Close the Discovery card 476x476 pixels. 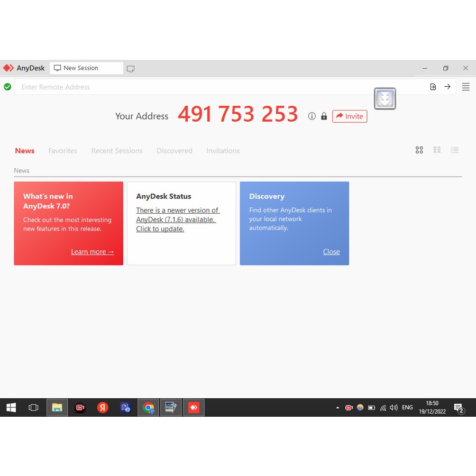coord(331,252)
